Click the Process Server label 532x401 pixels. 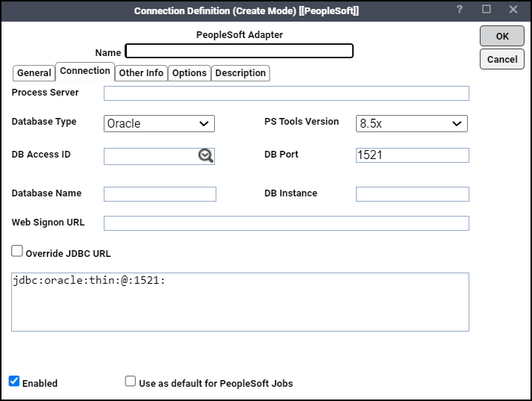pos(45,93)
